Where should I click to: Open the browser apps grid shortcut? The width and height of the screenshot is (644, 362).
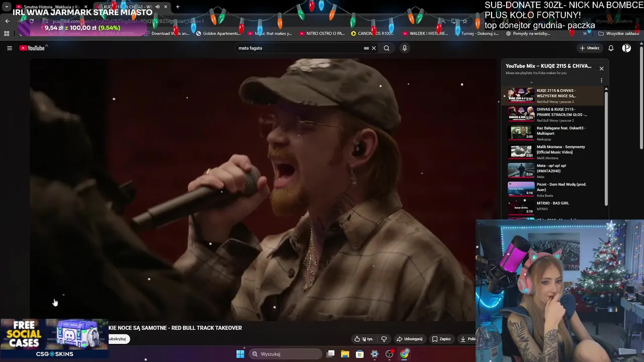click(x=7, y=34)
